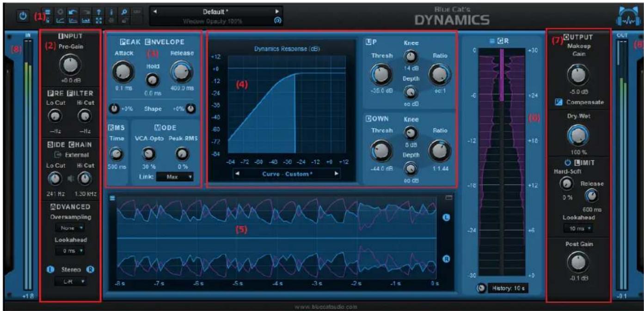Click the Peak-RMS mode knob
Viewport: 644px width, 311px height.
pos(182,154)
